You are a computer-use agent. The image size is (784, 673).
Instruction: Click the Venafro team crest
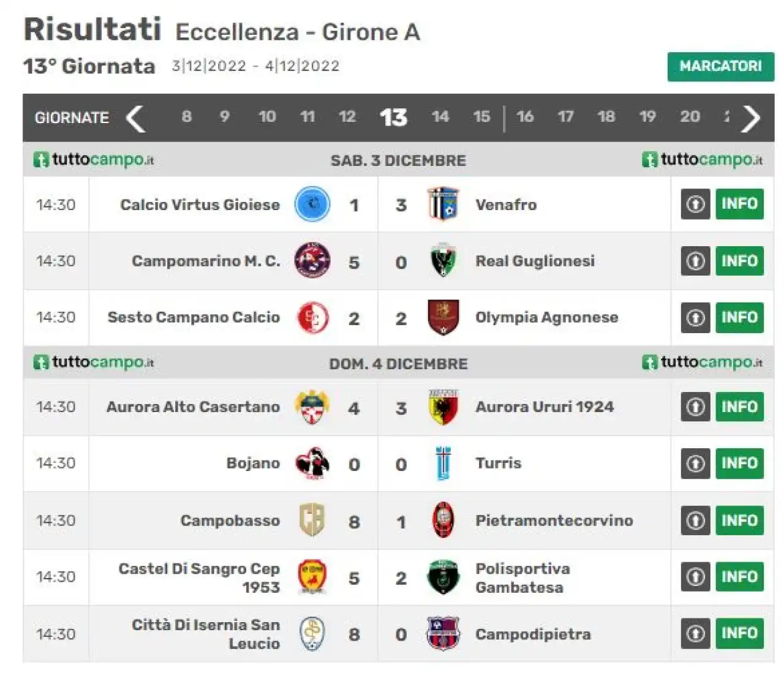pyautogui.click(x=443, y=204)
